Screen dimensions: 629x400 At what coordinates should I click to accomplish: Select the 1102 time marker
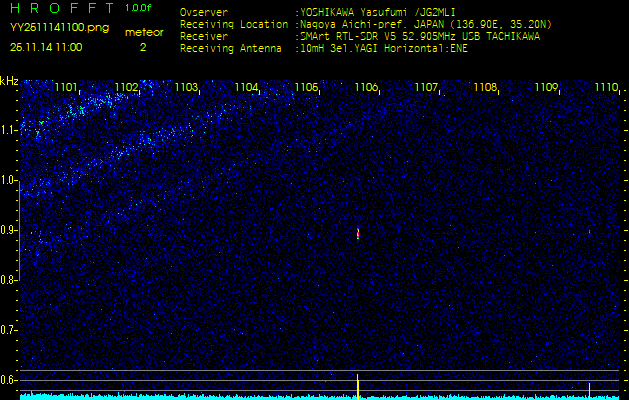126,88
